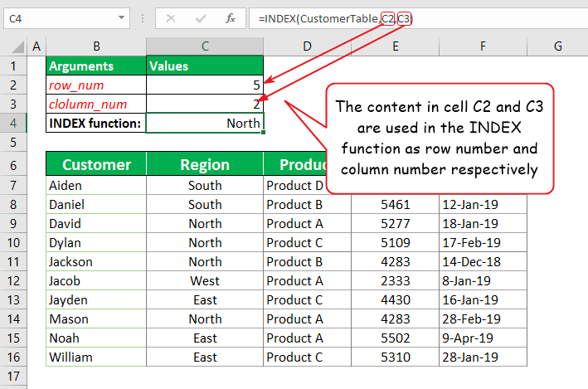This screenshot has width=588, height=389.
Task: Click the Customer table header
Action: (96, 164)
